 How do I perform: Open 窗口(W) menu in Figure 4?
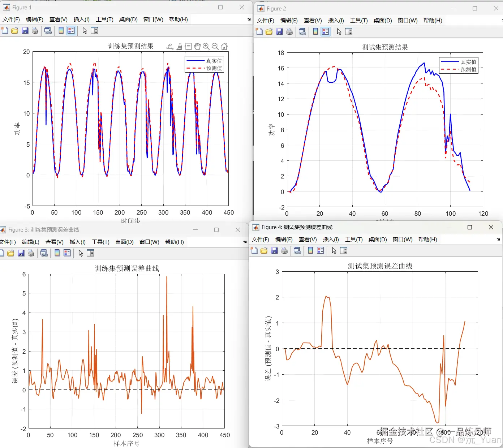403,240
